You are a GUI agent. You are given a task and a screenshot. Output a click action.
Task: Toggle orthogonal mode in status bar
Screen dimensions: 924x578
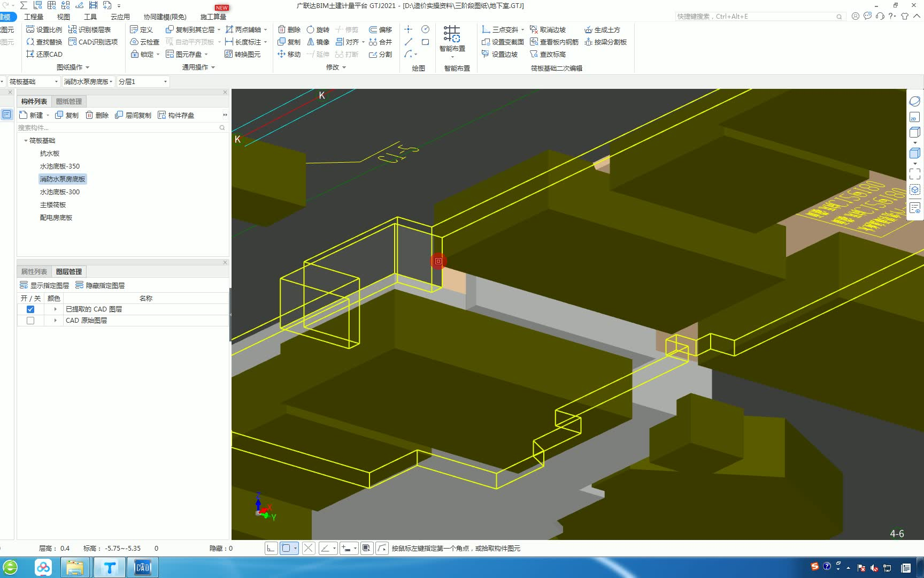[271, 548]
